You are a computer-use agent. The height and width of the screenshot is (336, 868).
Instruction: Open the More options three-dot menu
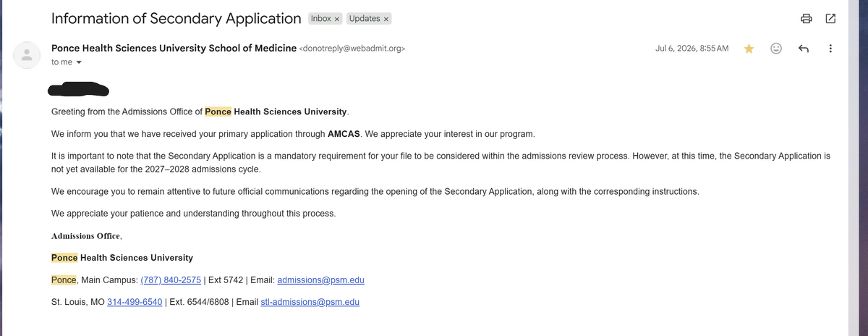click(x=830, y=49)
